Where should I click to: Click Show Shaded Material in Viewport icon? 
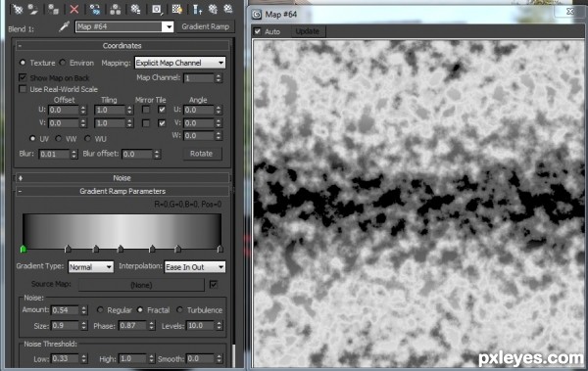point(177,9)
